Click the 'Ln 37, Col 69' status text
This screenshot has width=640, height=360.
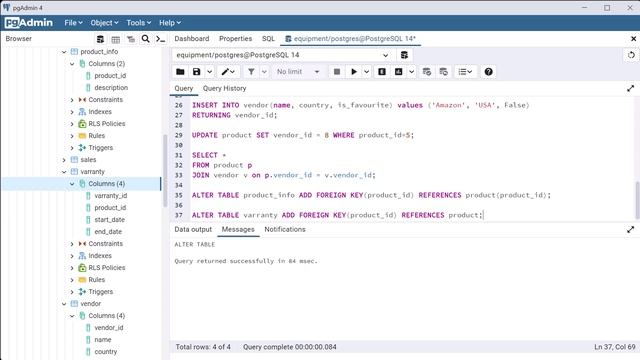click(x=615, y=347)
